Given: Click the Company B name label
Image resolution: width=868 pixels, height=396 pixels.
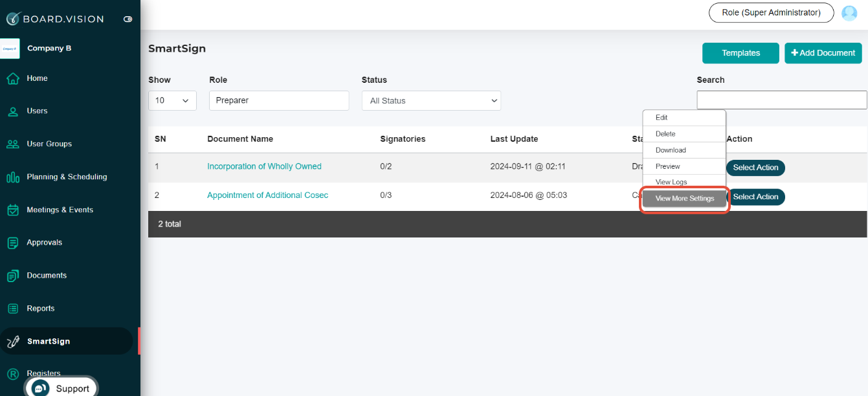Looking at the screenshot, I should click(x=49, y=48).
